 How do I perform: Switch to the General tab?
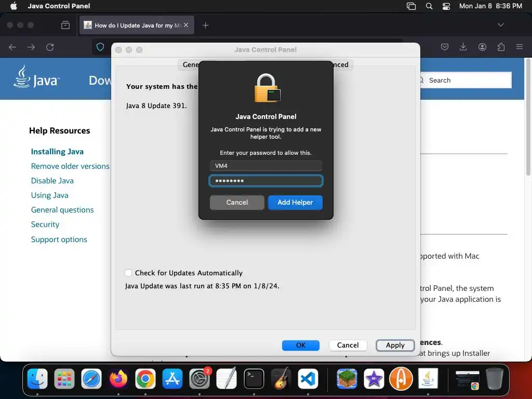pyautogui.click(x=189, y=64)
